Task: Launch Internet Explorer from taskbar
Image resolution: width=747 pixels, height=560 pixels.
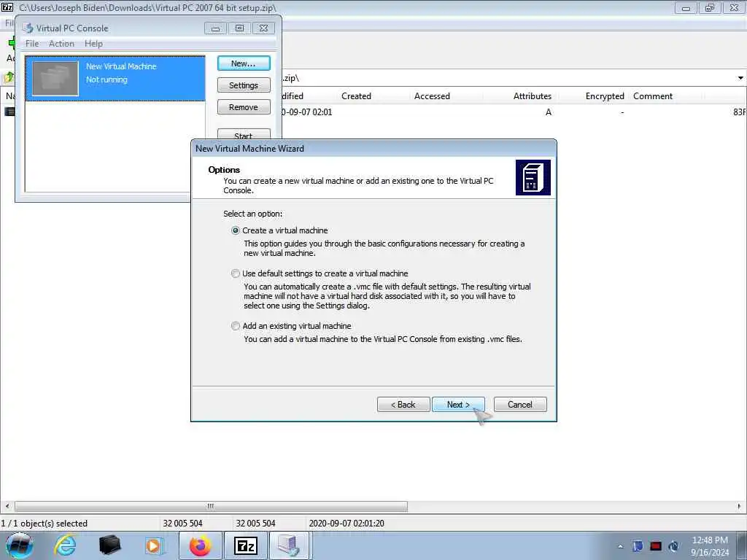Action: pos(64,545)
